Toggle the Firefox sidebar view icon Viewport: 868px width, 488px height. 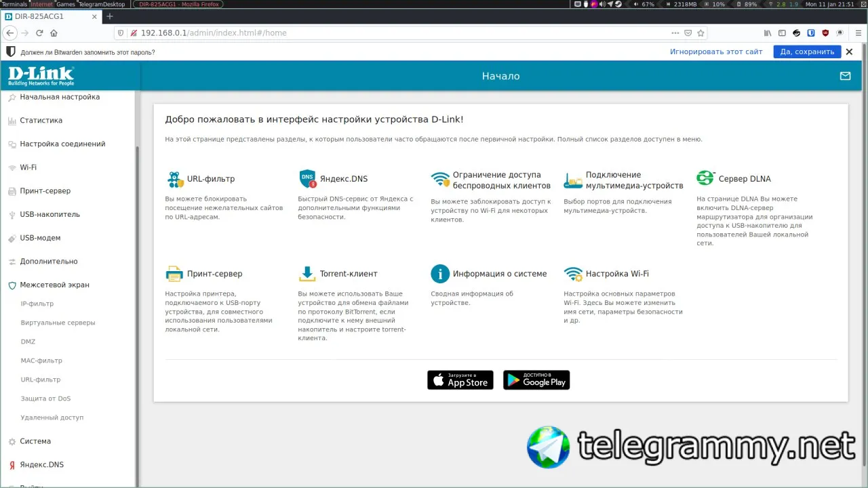782,33
